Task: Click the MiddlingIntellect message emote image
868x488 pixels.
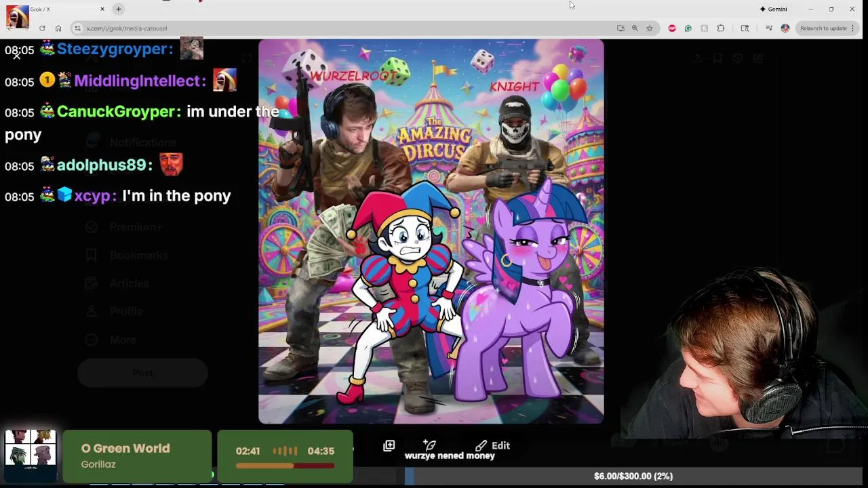Action: (224, 80)
